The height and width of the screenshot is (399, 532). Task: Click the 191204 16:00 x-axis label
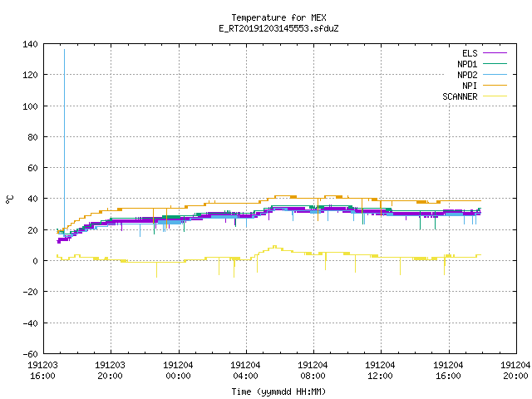click(448, 371)
